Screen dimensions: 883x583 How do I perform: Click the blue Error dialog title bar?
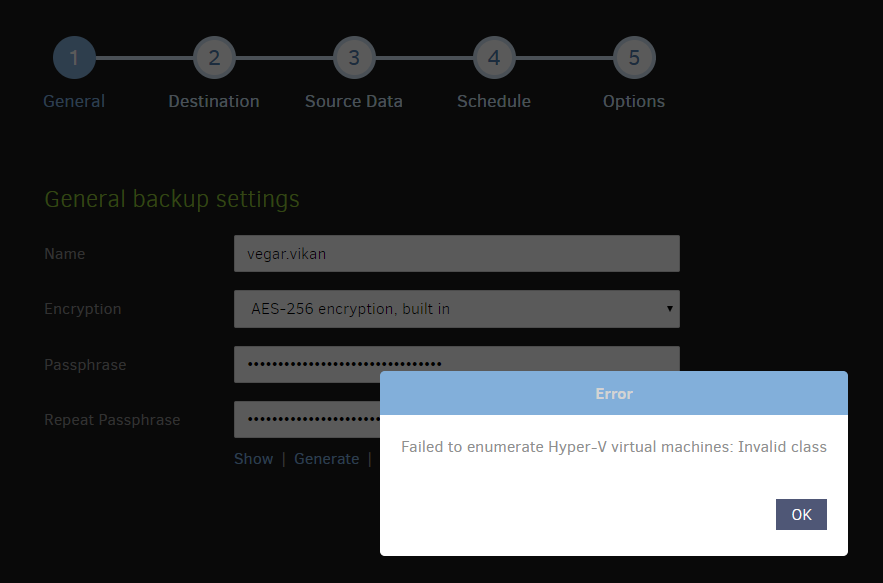tap(613, 393)
